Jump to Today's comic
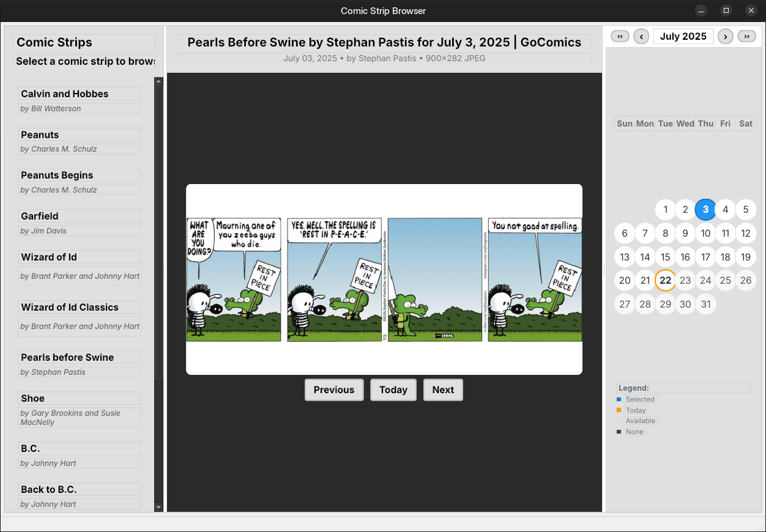766x532 pixels. click(x=393, y=390)
